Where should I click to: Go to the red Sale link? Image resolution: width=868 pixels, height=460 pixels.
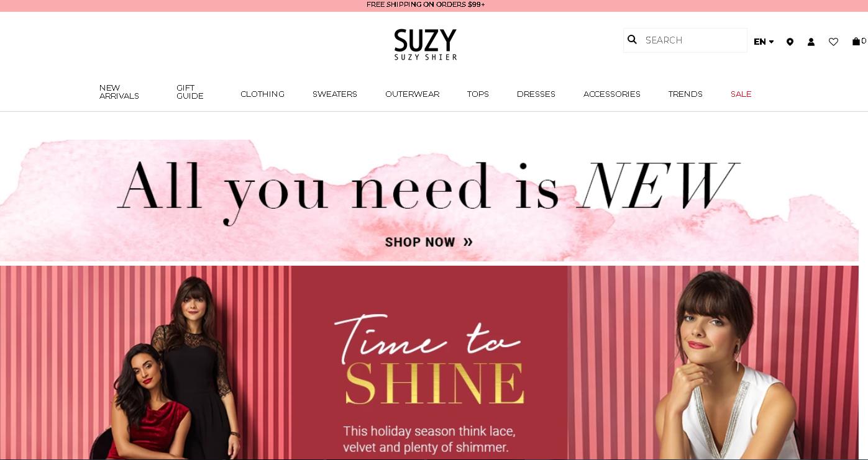[741, 94]
